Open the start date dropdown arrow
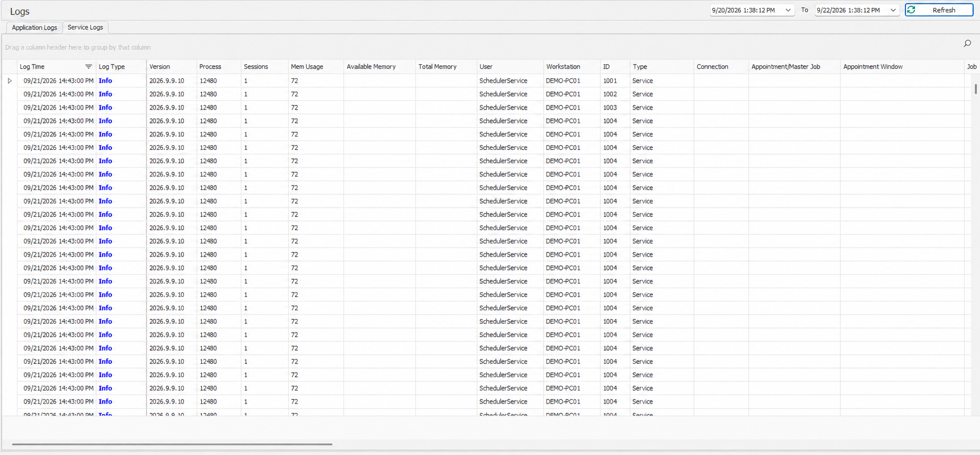Image resolution: width=980 pixels, height=455 pixels. (788, 10)
